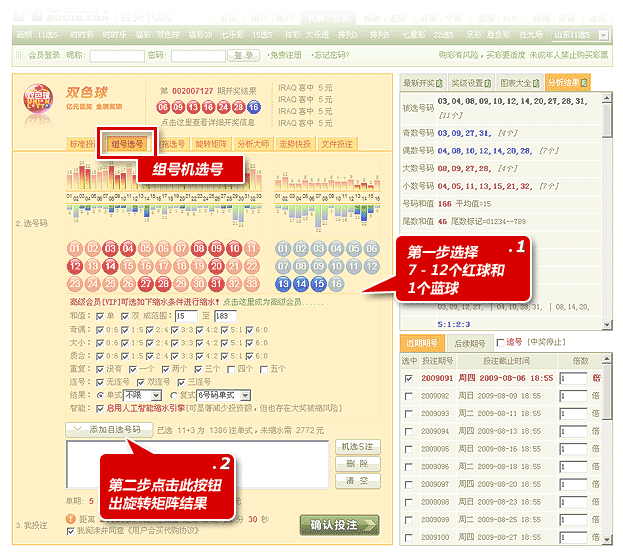Deselect red ball number 08
Image resolution: width=623 pixels, height=552 pixels.
(199, 249)
